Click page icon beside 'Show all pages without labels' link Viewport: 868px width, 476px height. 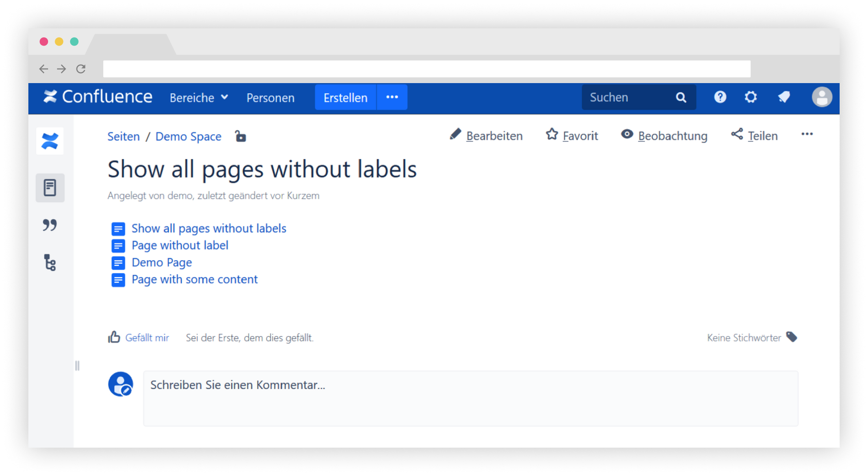118,229
